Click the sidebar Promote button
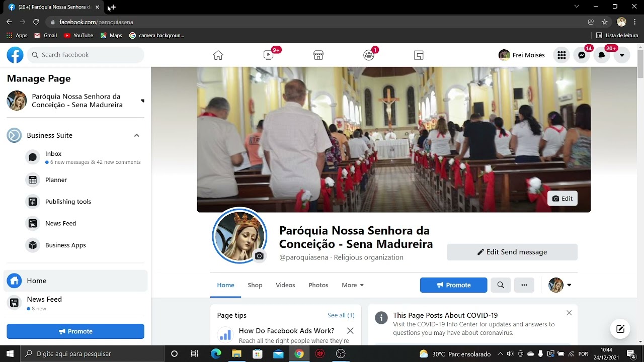Viewport: 644px width, 362px height. click(x=75, y=331)
